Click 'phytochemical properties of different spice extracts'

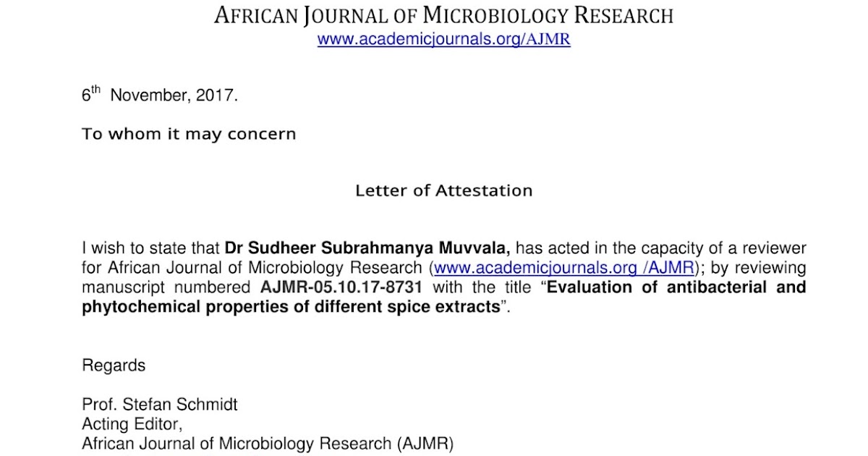[x=292, y=306]
